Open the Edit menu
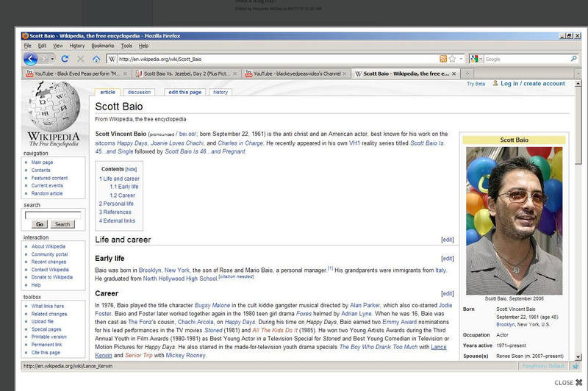This screenshot has width=588, height=391. pos(42,46)
